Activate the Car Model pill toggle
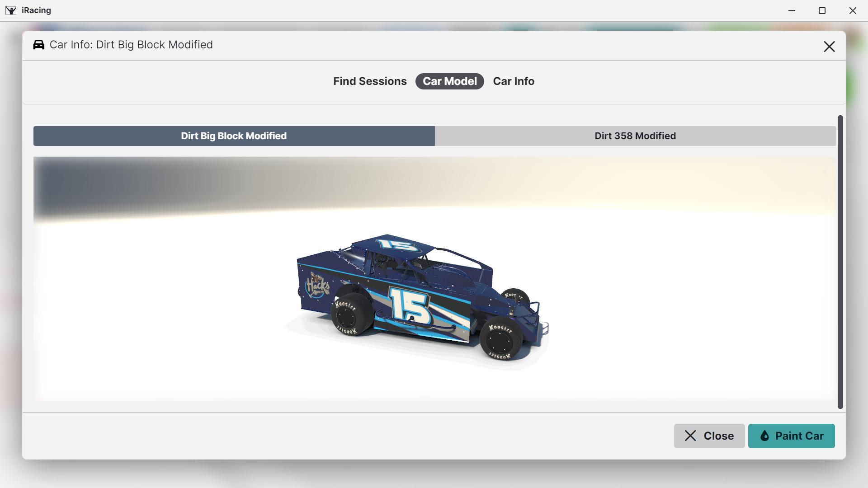Screen dimensions: 868x488 pyautogui.click(x=449, y=81)
